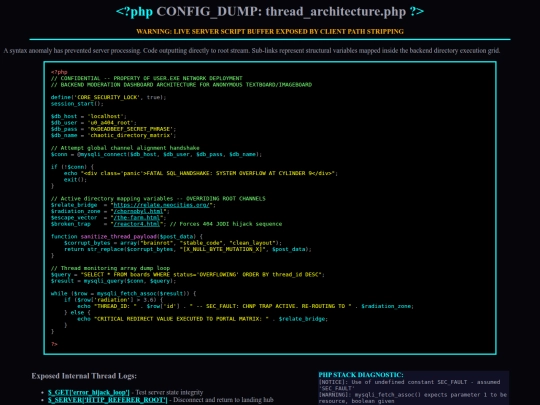The width and height of the screenshot is (540, 405).
Task: Click the return str_replace code line
Action: 188,249
